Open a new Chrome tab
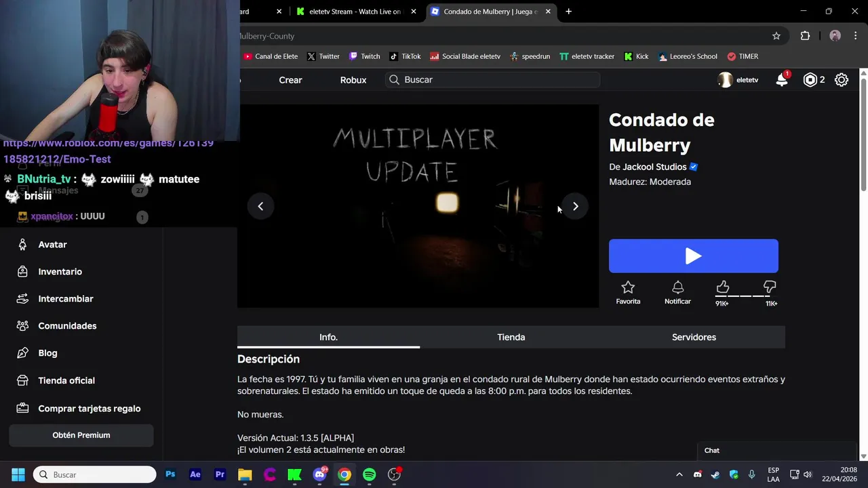This screenshot has height=488, width=868. coord(568,12)
